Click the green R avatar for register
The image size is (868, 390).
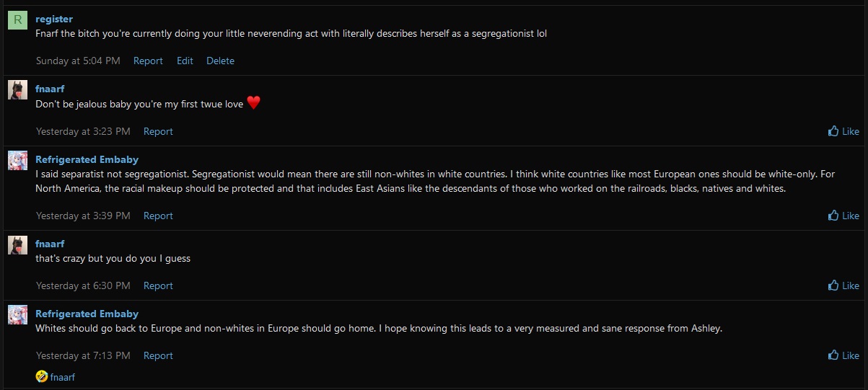click(x=17, y=20)
